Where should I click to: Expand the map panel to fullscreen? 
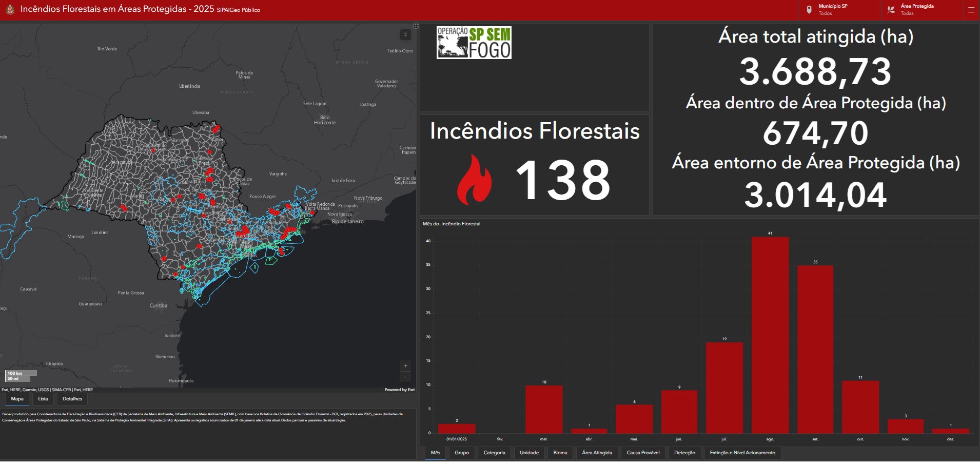(x=416, y=26)
